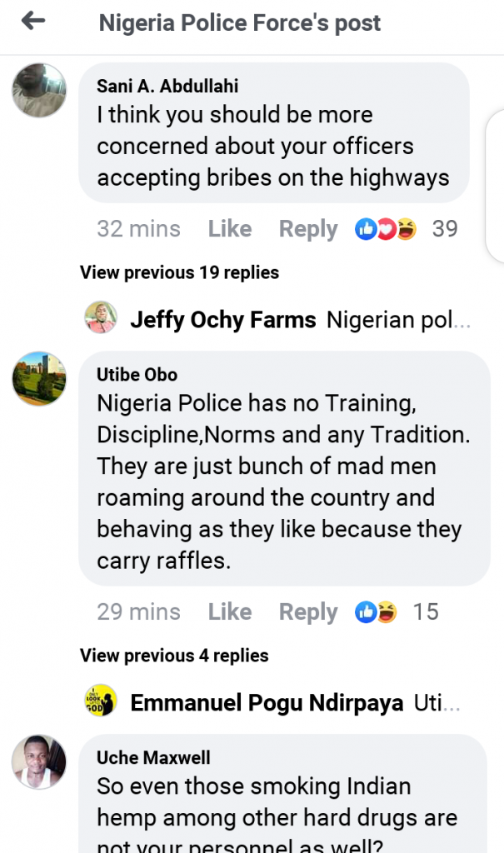The height and width of the screenshot is (853, 504).
Task: Tap Emmanuel Pogu Ndirpaya avatar icon
Action: [x=101, y=701]
